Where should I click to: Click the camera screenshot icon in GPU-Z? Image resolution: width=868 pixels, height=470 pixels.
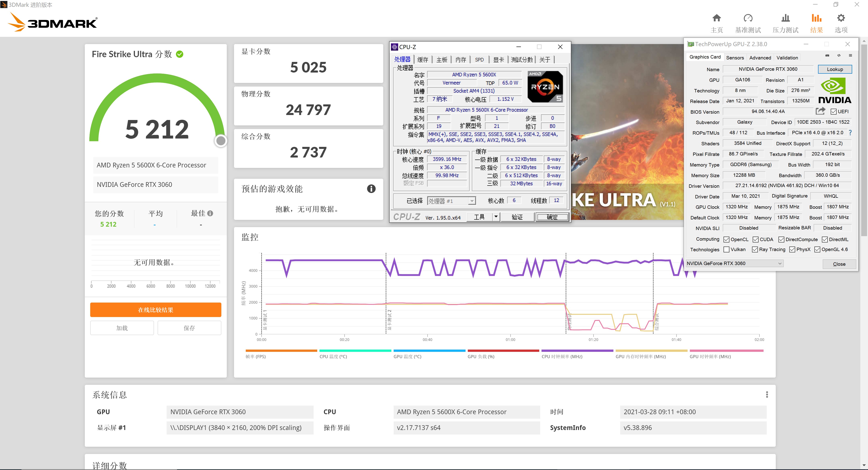click(827, 56)
